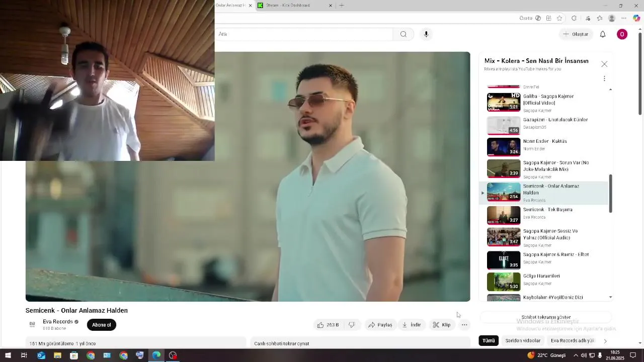This screenshot has width=644, height=362.
Task: Open Edge split screen icon
Action: point(549,18)
